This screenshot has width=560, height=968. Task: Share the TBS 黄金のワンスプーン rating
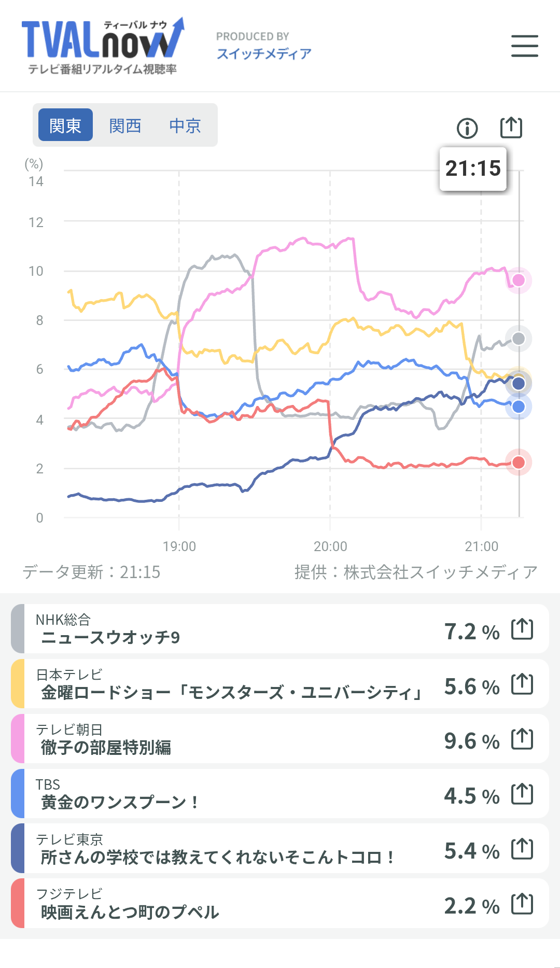point(522,794)
